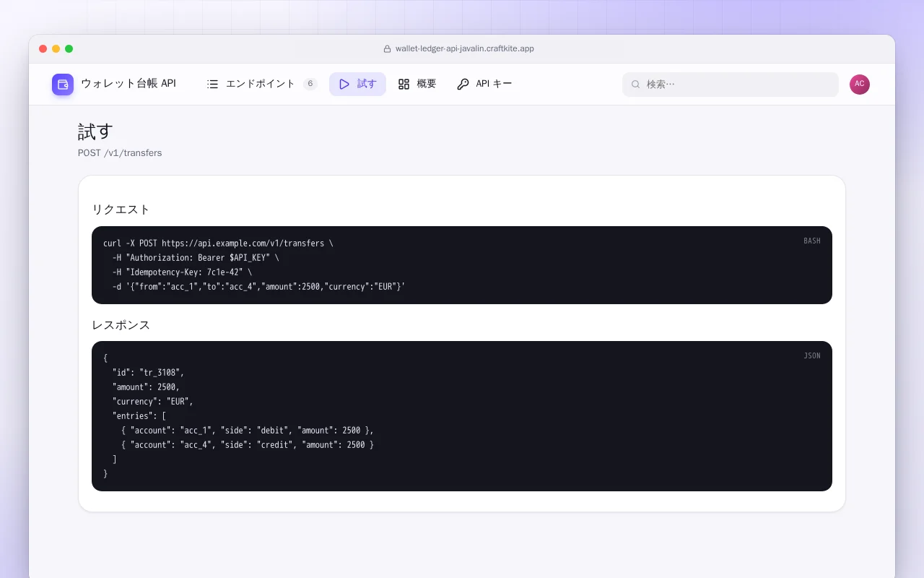Click the yellow minimize window button
Image resolution: width=924 pixels, height=578 pixels.
pyautogui.click(x=56, y=49)
